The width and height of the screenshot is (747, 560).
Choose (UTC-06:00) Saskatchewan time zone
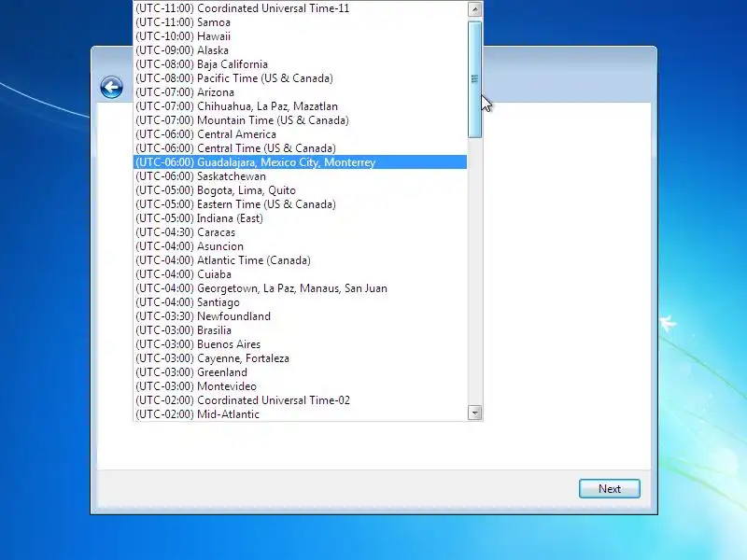[300, 176]
